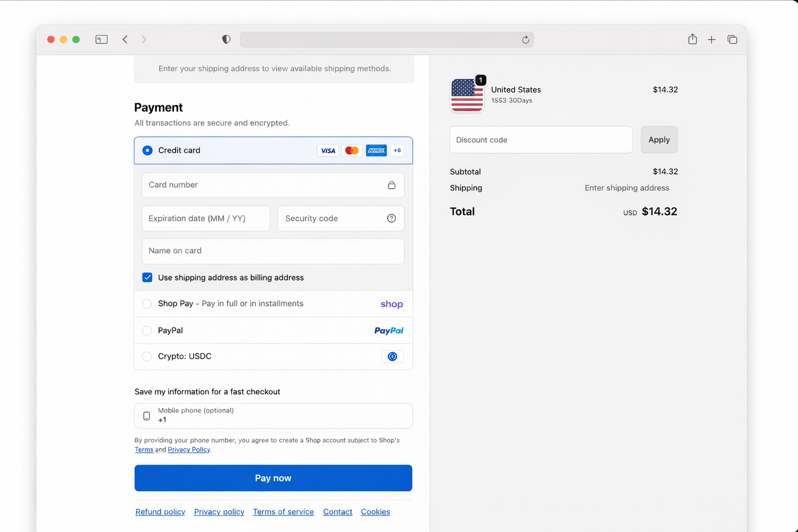The image size is (798, 532).
Task: Click the Apply discount button
Action: 659,140
